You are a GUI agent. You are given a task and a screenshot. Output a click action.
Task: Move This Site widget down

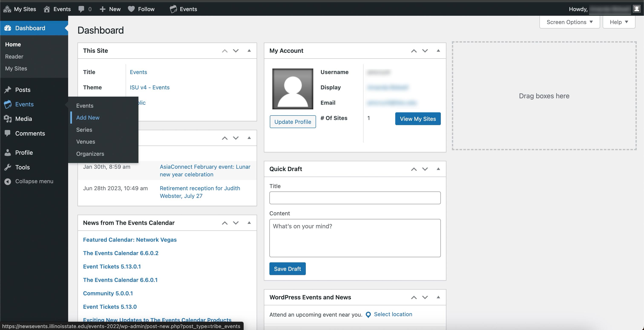click(236, 51)
